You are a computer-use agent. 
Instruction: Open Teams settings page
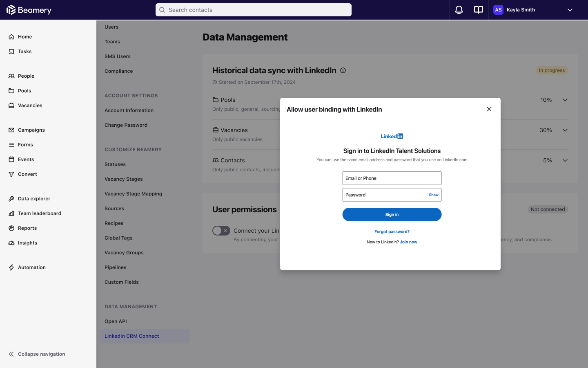point(112,42)
